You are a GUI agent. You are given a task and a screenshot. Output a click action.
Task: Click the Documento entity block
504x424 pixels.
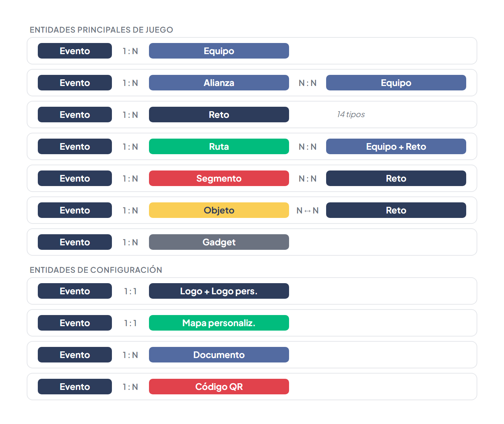[x=219, y=355]
